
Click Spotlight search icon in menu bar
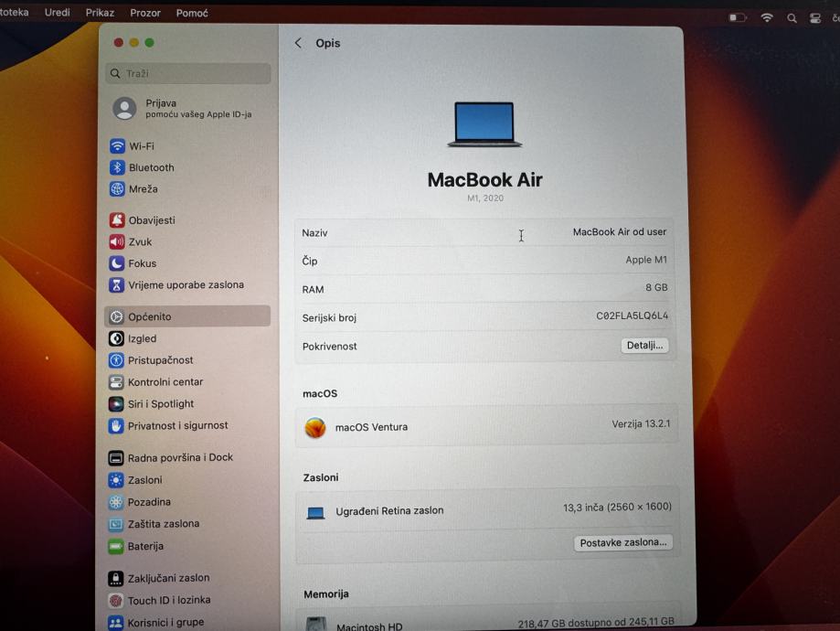point(792,18)
